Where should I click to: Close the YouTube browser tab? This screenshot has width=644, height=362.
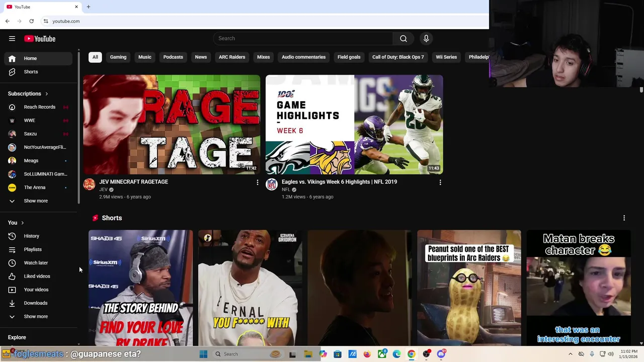[x=76, y=7]
